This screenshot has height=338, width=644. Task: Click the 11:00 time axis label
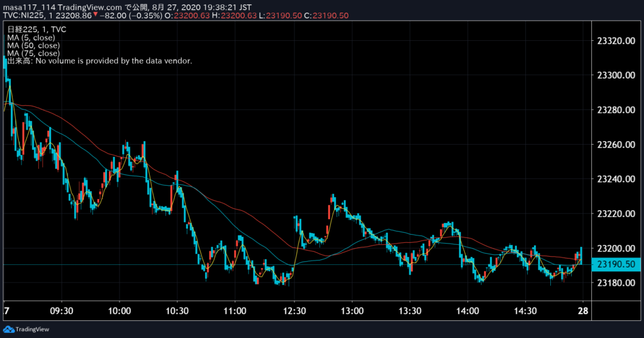click(235, 311)
